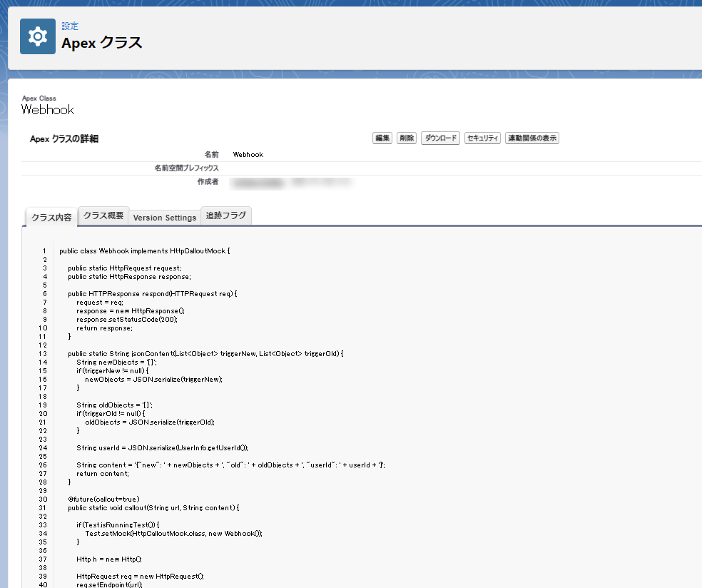
Task: Open the 設定 breadcrumb link
Action: (x=70, y=26)
